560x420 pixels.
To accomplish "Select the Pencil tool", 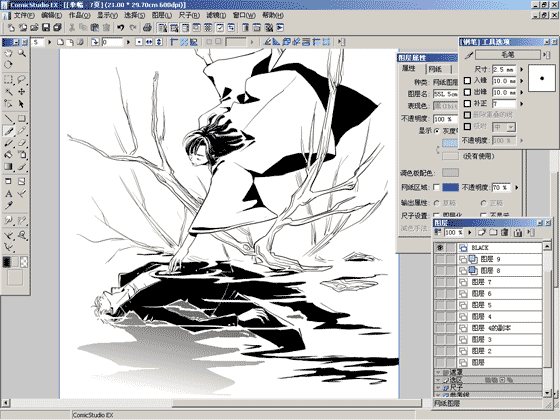I will pyautogui.click(x=22, y=131).
